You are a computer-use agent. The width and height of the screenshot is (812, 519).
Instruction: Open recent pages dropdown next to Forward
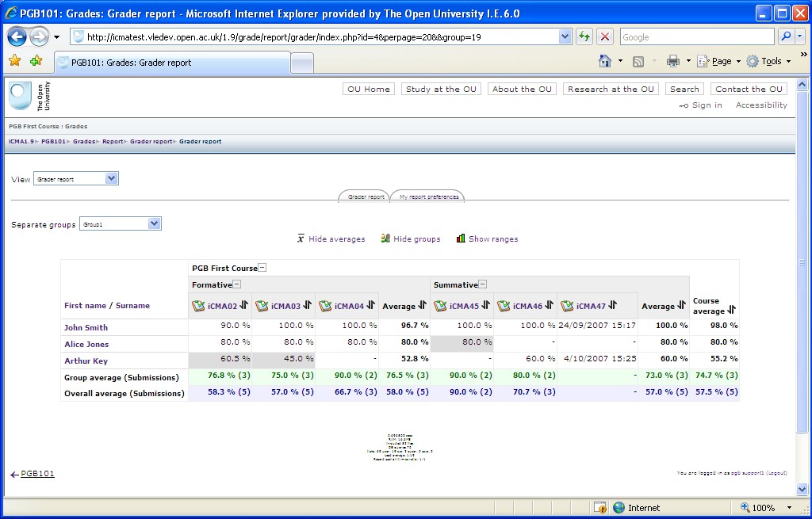click(56, 37)
